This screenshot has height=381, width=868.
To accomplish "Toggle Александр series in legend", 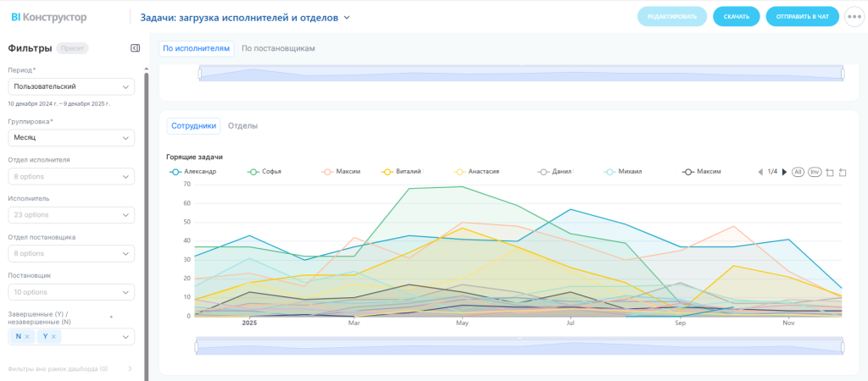I will 193,171.
